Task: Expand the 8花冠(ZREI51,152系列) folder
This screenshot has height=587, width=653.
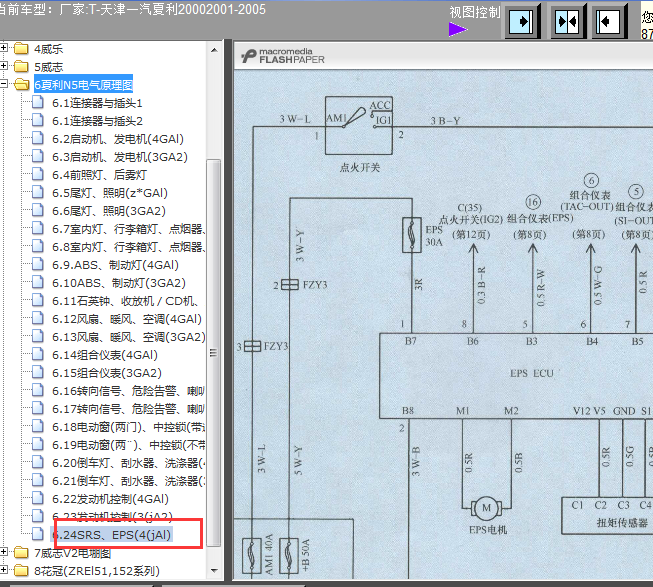Action: pos(4,570)
